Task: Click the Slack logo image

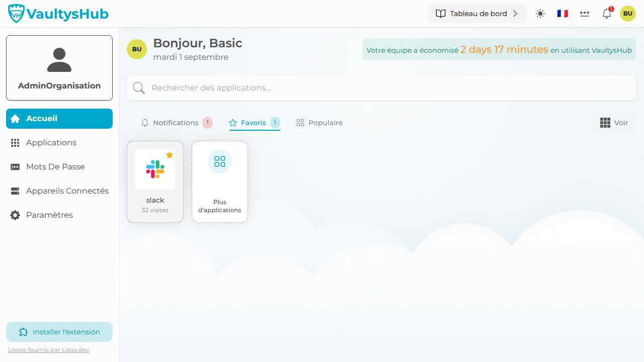Action: pos(155,169)
